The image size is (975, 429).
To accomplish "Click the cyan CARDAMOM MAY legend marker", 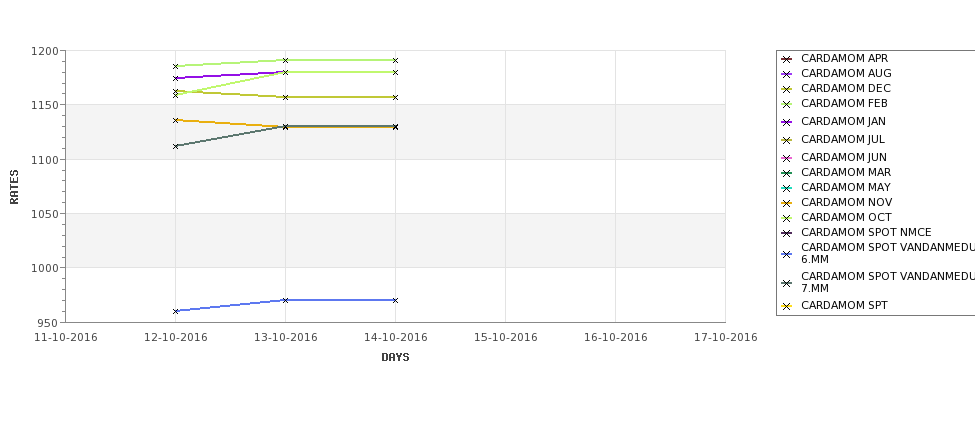I will (x=787, y=188).
